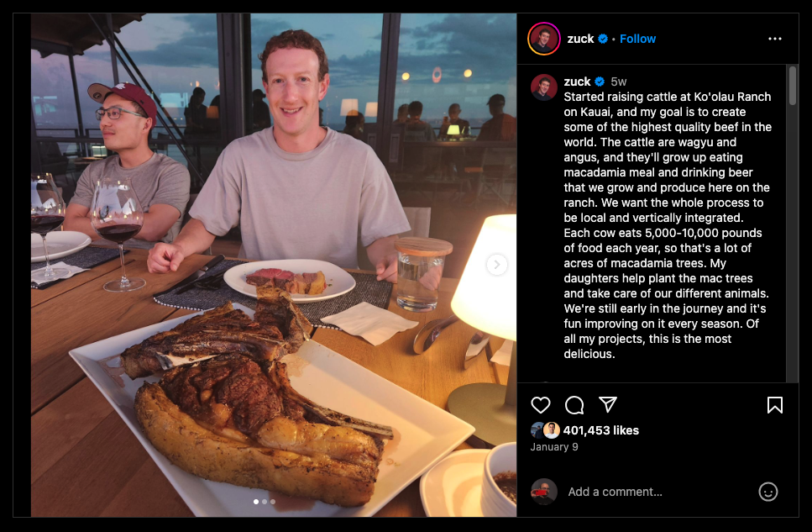This screenshot has height=532, width=812.
Task: Click the blue verified badge in header
Action: point(603,39)
